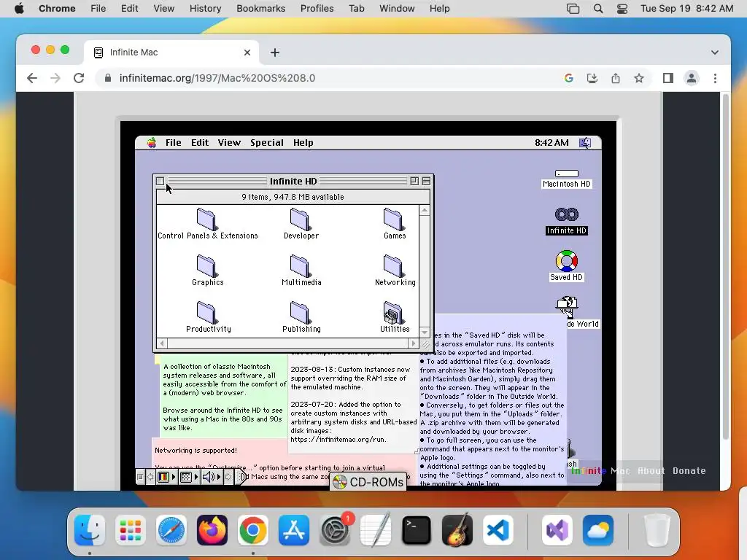Click the Control Strip right scroll arrow
Viewport: 747px width, 560px height.
tap(228, 477)
